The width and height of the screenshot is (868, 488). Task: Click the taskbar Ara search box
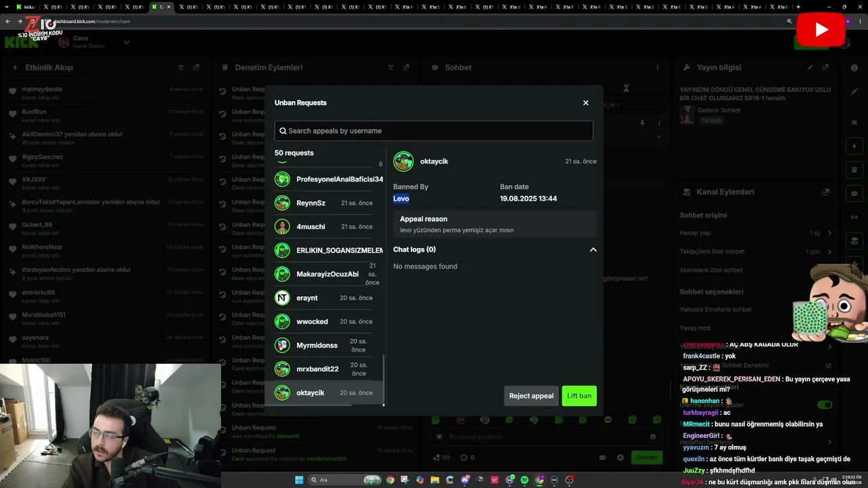click(345, 480)
